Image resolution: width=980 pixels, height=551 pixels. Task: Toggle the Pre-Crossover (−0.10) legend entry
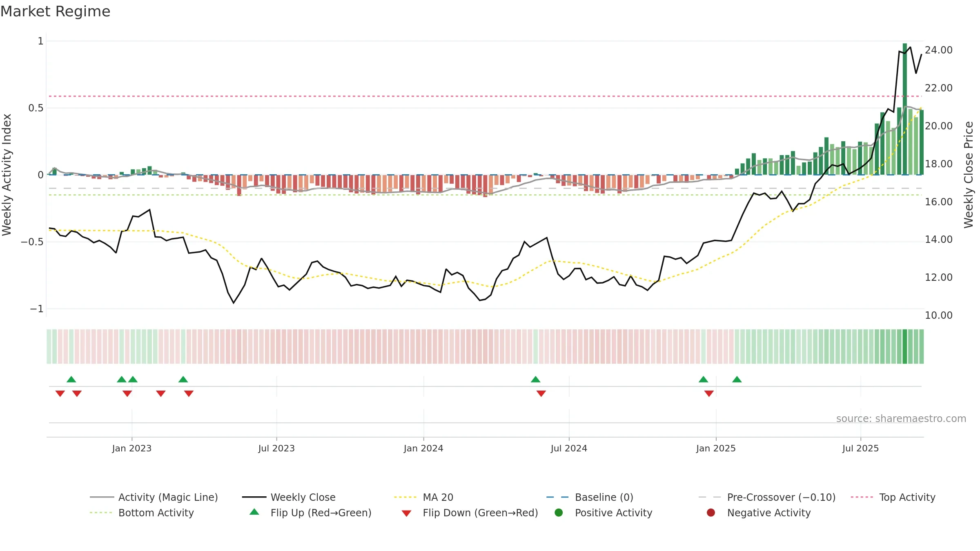(x=767, y=497)
